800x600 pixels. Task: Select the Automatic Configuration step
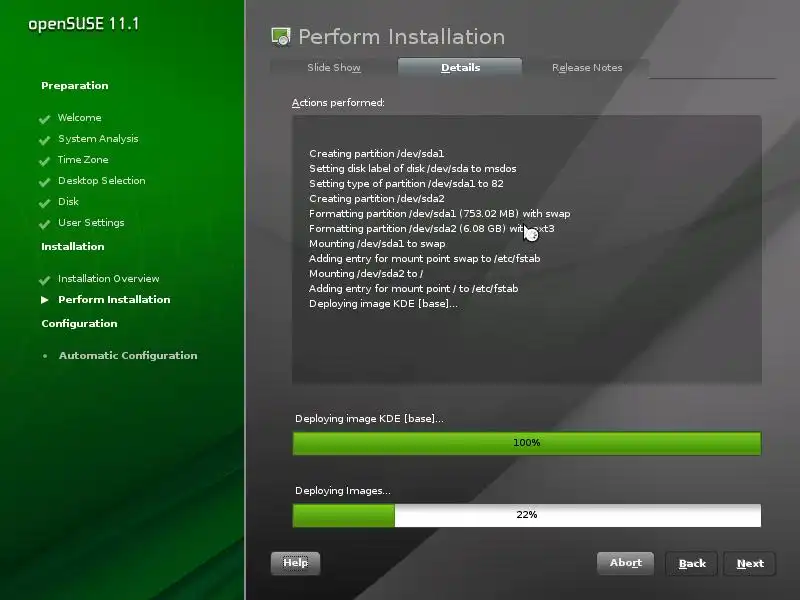128,356
